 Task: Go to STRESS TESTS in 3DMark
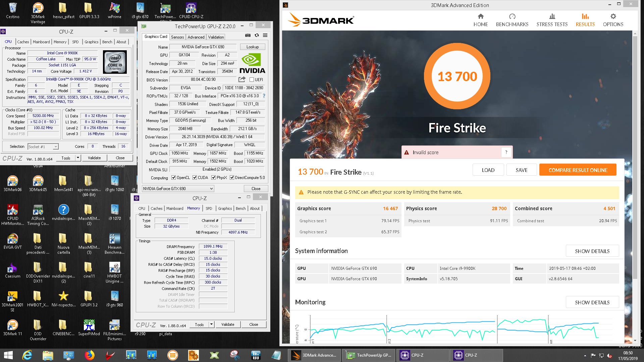[552, 20]
